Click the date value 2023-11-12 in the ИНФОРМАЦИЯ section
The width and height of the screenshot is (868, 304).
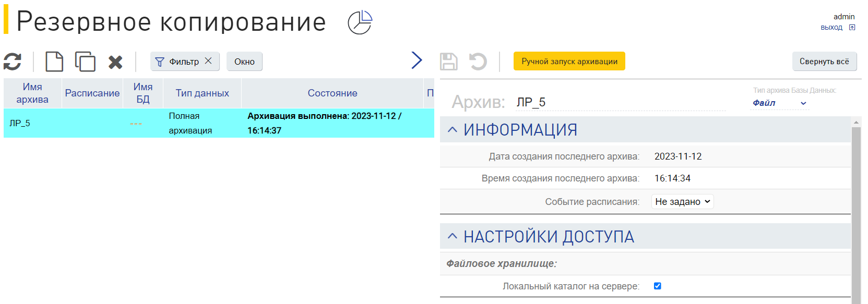point(678,156)
